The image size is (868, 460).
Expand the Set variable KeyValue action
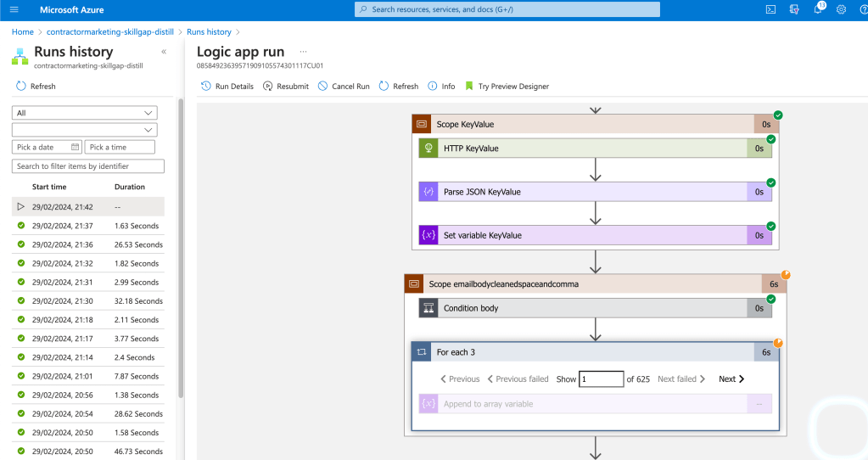(x=595, y=235)
